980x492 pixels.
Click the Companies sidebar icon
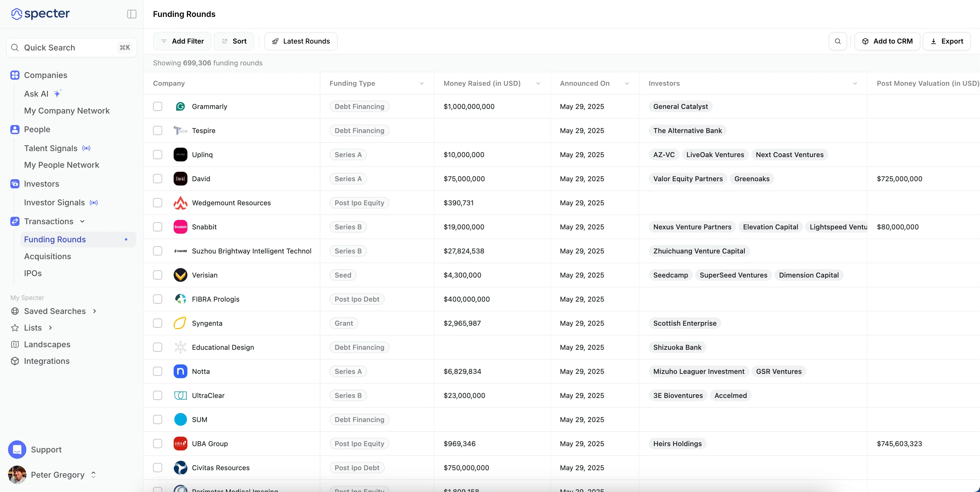(15, 75)
